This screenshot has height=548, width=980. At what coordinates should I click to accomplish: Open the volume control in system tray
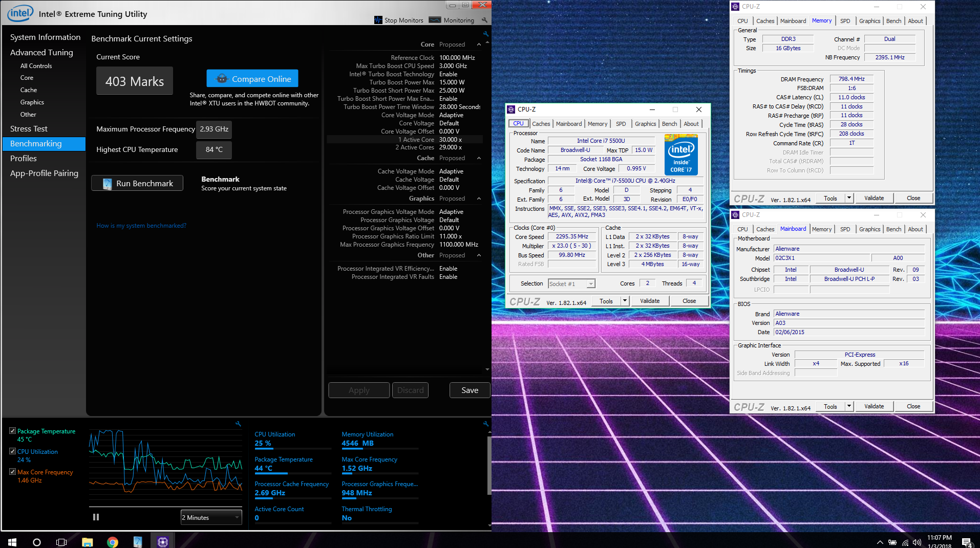click(x=917, y=542)
